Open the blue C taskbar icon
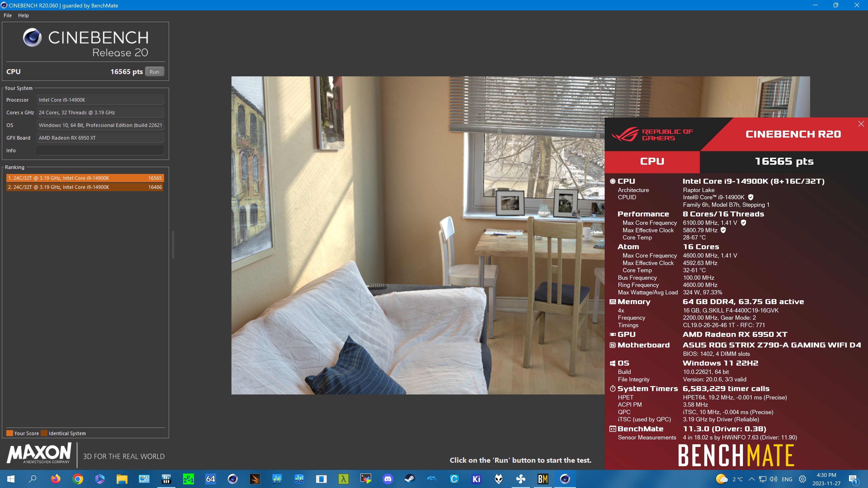868x488 pixels. pos(454,479)
